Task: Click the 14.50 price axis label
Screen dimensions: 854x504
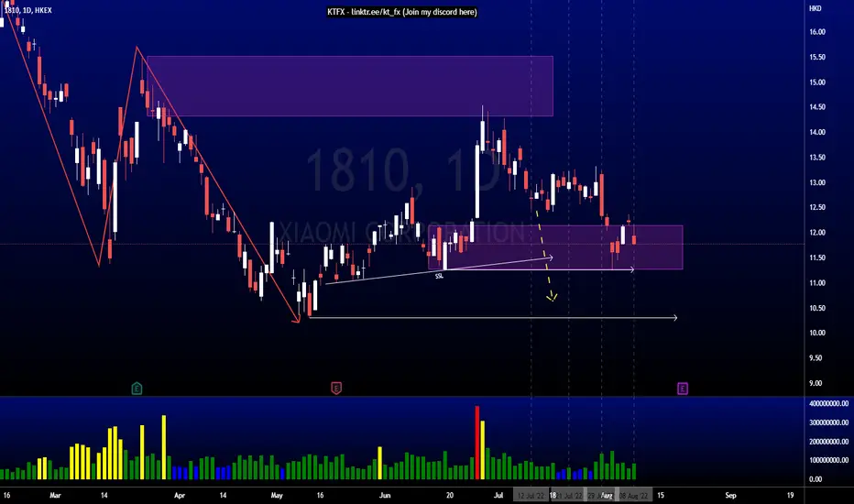Action: pos(817,107)
